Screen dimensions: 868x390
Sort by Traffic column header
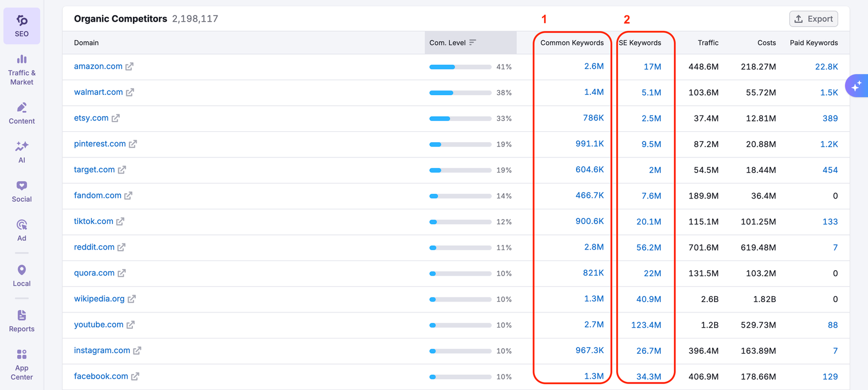pos(708,43)
